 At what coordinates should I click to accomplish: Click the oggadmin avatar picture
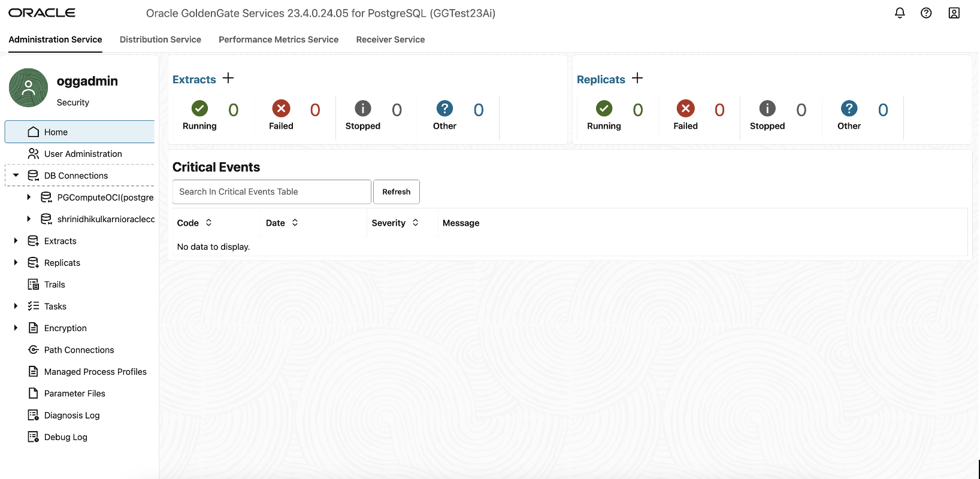[28, 87]
